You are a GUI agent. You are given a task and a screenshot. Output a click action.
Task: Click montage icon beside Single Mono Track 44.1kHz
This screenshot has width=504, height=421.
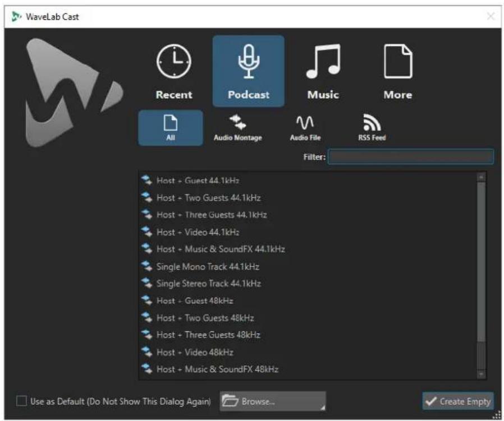(146, 266)
